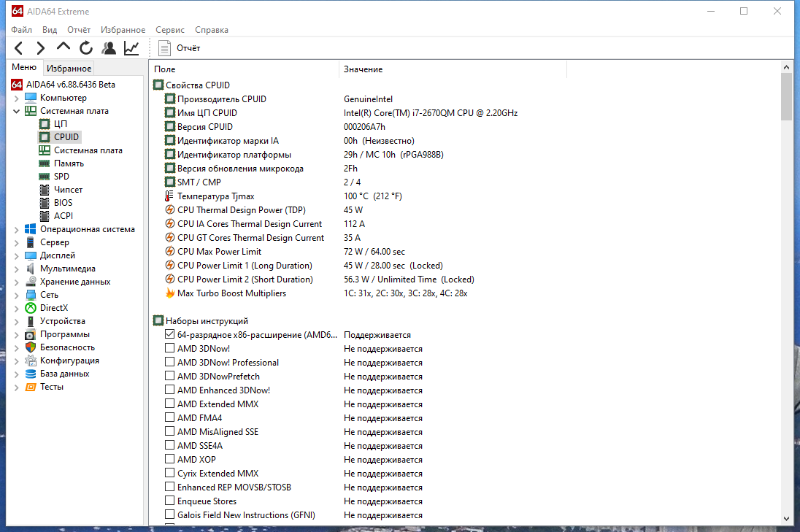Viewport: 800px width, 532px height.
Task: Open the Справка menu
Action: click(x=211, y=30)
